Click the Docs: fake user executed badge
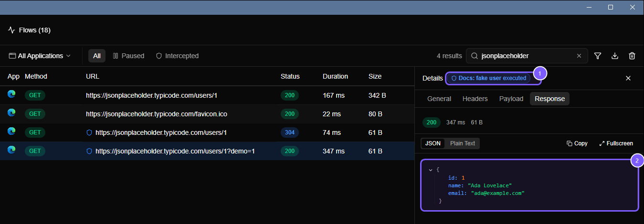Image resolution: width=644 pixels, height=224 pixels. click(489, 78)
